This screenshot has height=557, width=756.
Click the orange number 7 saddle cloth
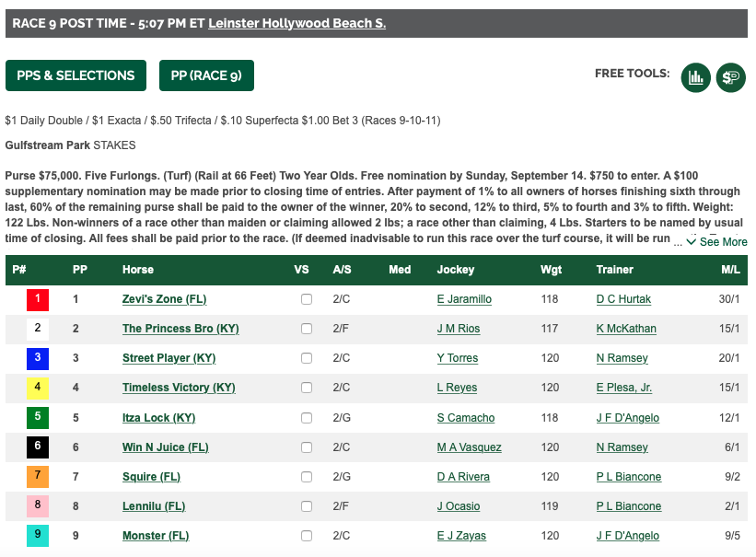tap(38, 477)
